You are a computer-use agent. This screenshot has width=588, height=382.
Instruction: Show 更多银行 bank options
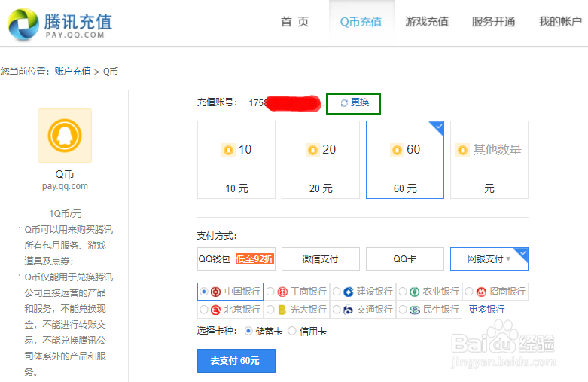(x=486, y=310)
